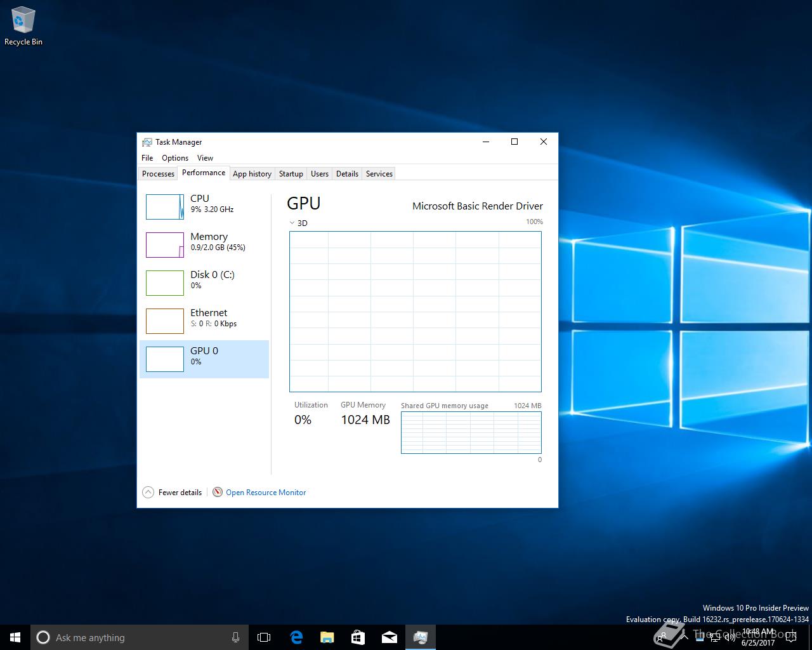Maximize the Task Manager window
812x650 pixels.
tap(514, 142)
